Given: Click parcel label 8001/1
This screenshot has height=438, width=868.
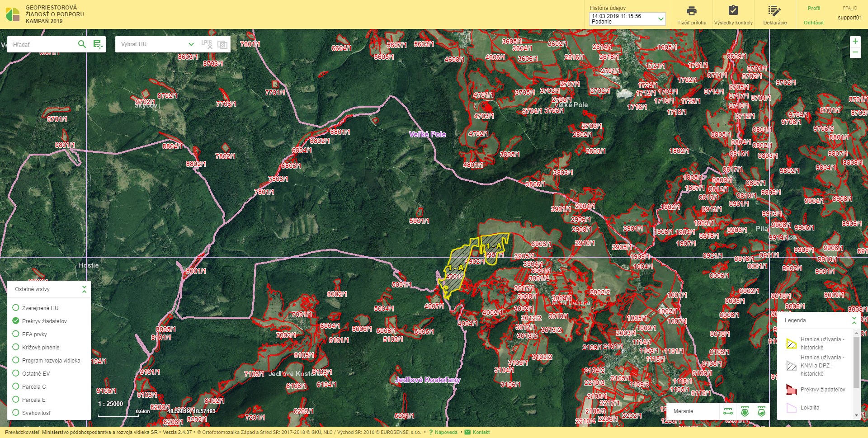Looking at the screenshot, I should pyautogui.click(x=196, y=271).
